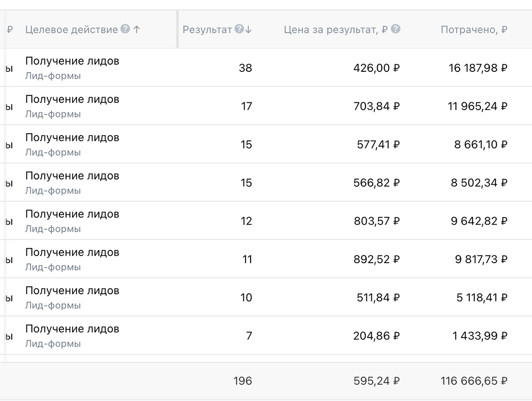Viewport: 532px width, 401px height.
Task: Click sort arrow next to Целевое действие
Action: coord(137,30)
